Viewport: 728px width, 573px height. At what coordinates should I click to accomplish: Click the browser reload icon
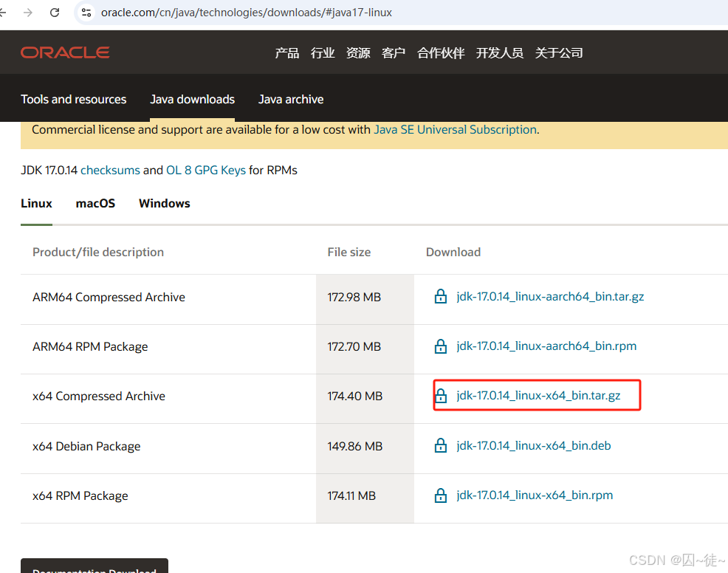(x=55, y=13)
